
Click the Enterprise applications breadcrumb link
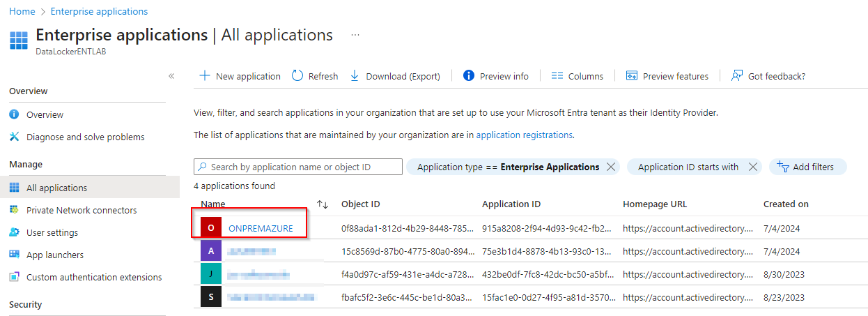click(99, 11)
